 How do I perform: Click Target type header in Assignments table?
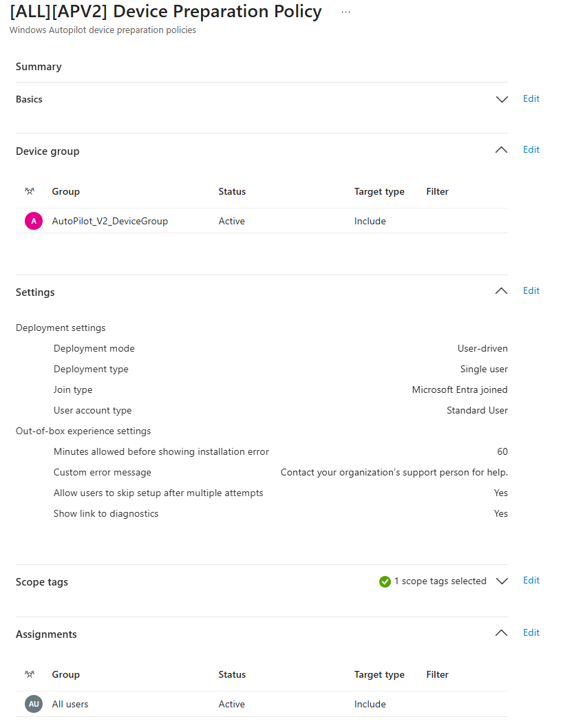[x=379, y=674]
